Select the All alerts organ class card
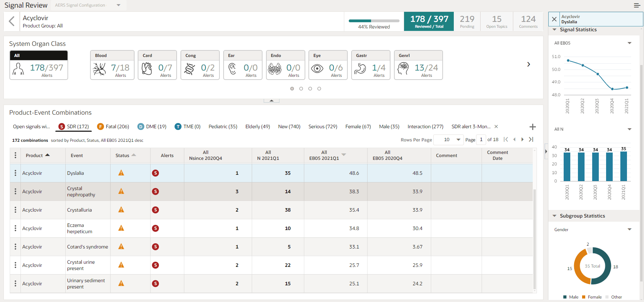 click(x=39, y=65)
